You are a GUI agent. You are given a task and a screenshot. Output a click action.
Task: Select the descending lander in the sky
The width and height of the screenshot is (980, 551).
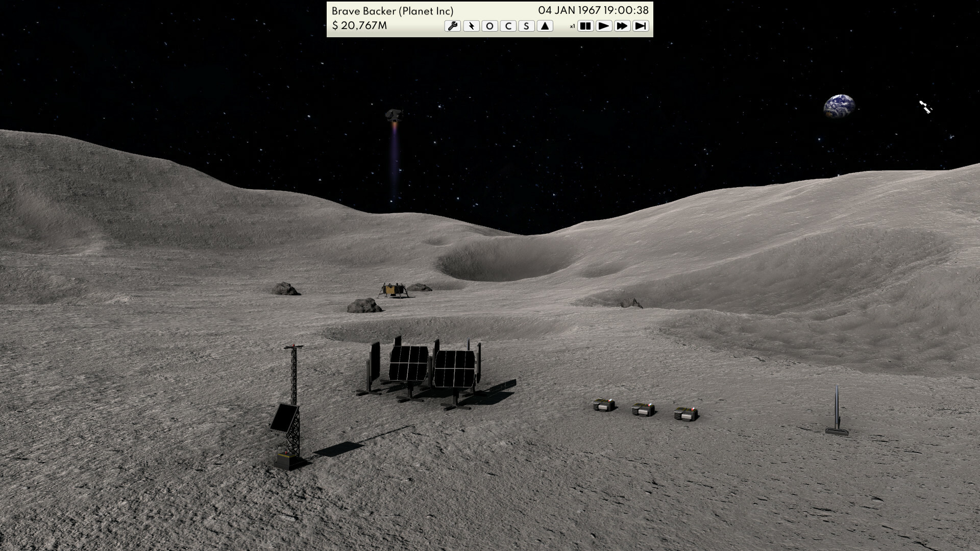click(392, 115)
